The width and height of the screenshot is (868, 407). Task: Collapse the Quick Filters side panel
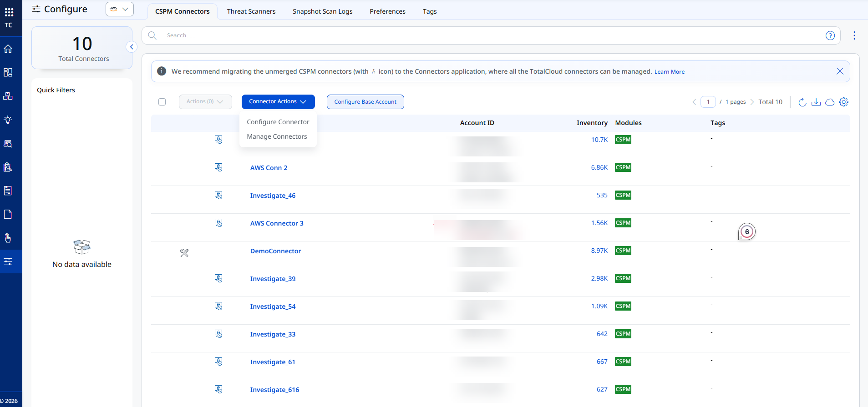point(132,47)
